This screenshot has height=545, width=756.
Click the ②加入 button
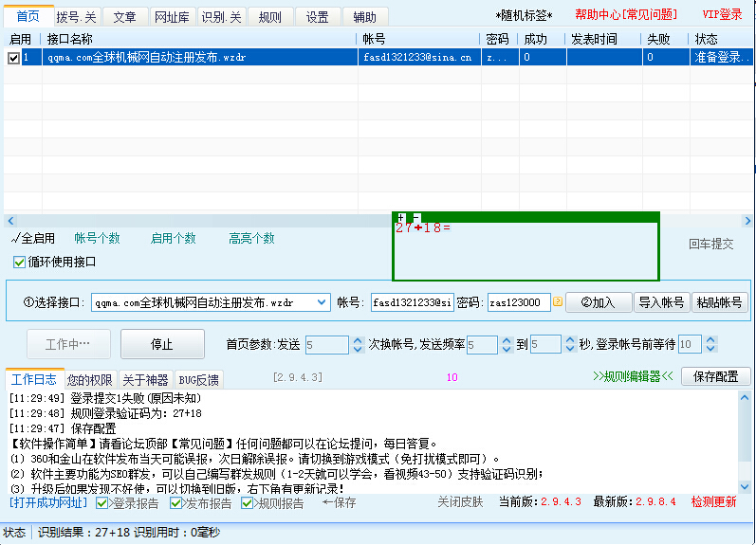[599, 302]
